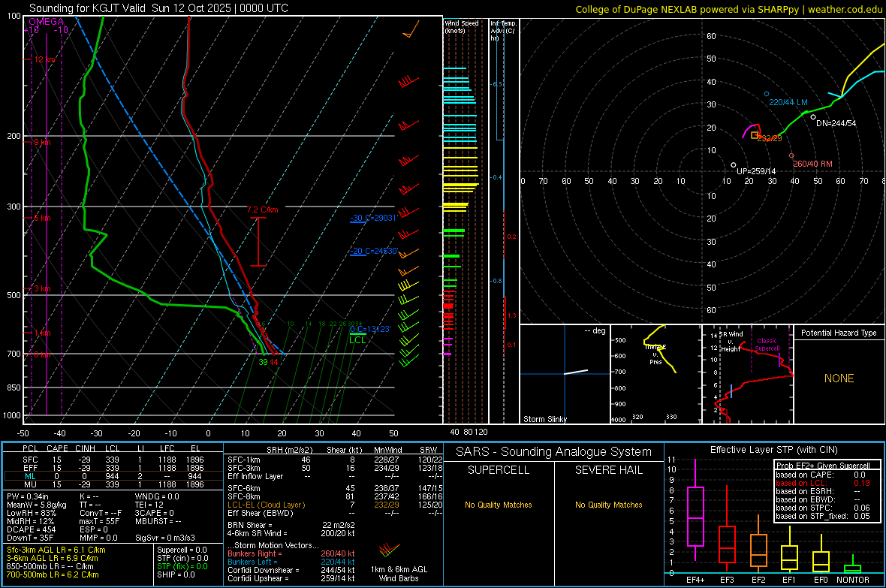Select the SFC parcel row
The width and height of the screenshot is (886, 588).
click(x=112, y=460)
